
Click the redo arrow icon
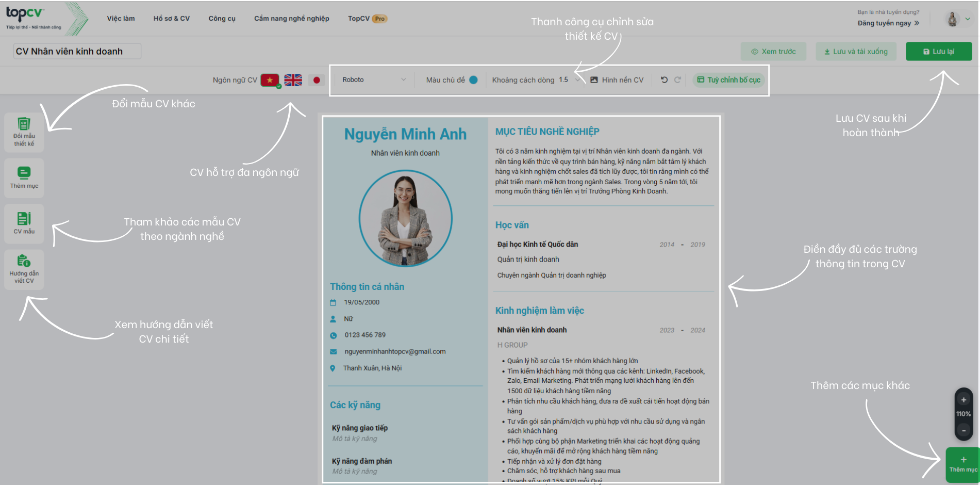677,80
